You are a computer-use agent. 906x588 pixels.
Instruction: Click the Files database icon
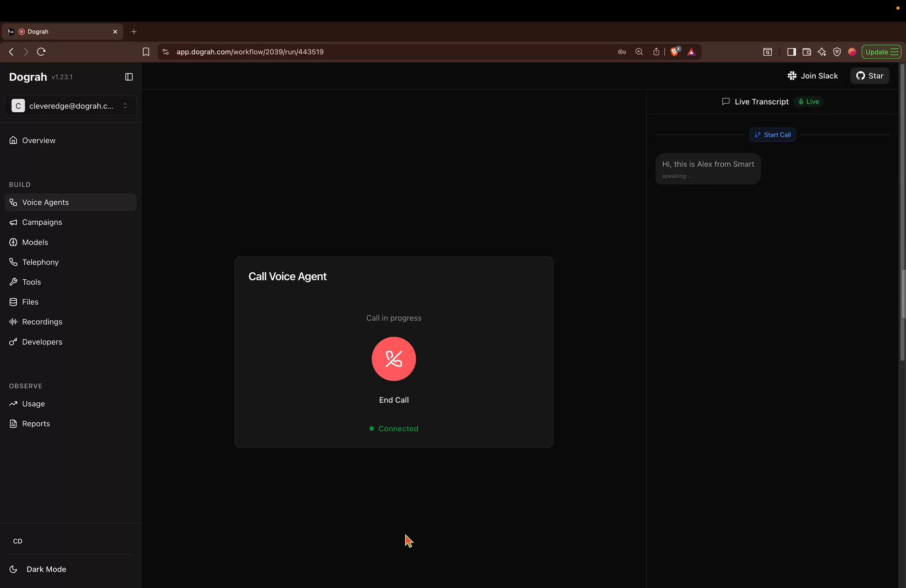13,302
